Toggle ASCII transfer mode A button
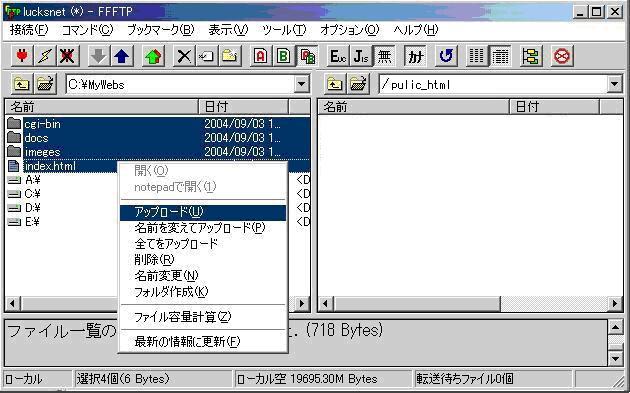Screen dimensions: 630x393 [x=260, y=56]
